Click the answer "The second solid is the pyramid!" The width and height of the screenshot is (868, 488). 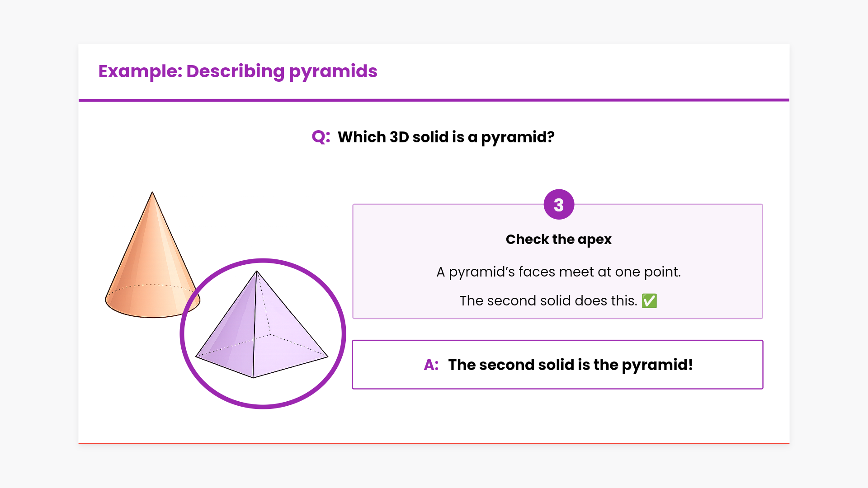pyautogui.click(x=570, y=365)
